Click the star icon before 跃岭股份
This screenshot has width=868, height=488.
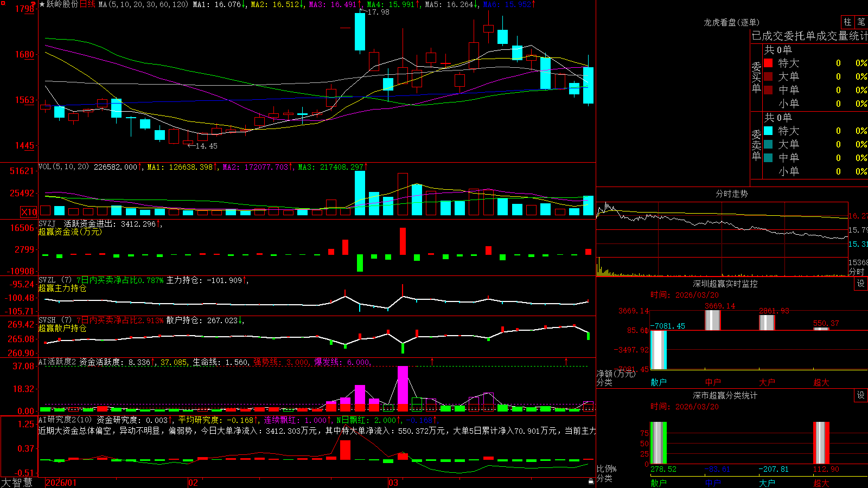pos(42,4)
